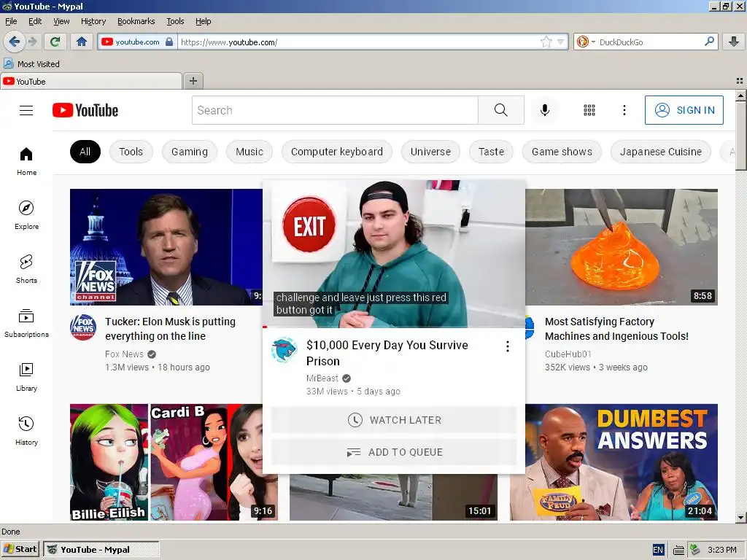
Task: Open Shorts in the sidebar
Action: (x=27, y=269)
